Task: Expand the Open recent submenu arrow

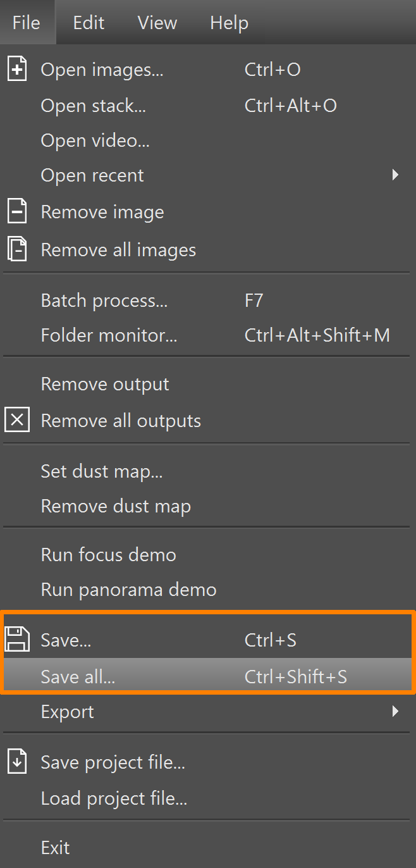Action: (x=395, y=175)
